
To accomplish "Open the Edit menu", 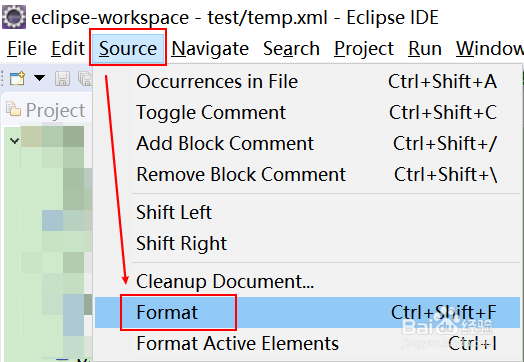I will tap(68, 48).
